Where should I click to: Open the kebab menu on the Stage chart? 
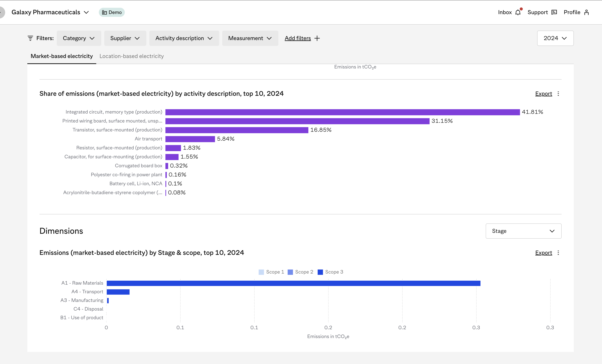pos(558,253)
